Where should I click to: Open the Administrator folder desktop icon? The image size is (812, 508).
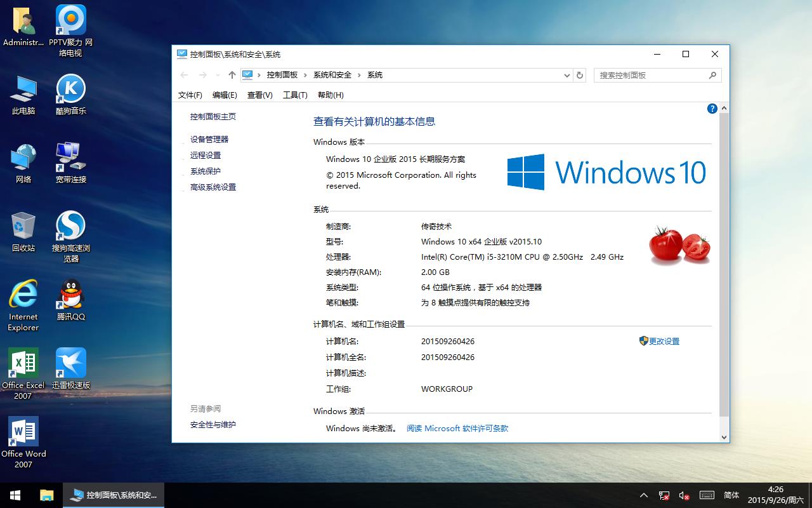pos(23,26)
